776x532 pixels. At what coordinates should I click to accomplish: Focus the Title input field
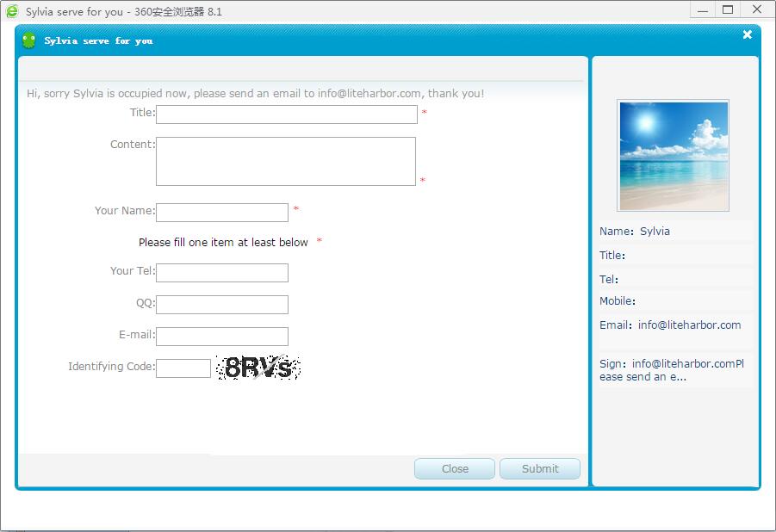(x=286, y=114)
